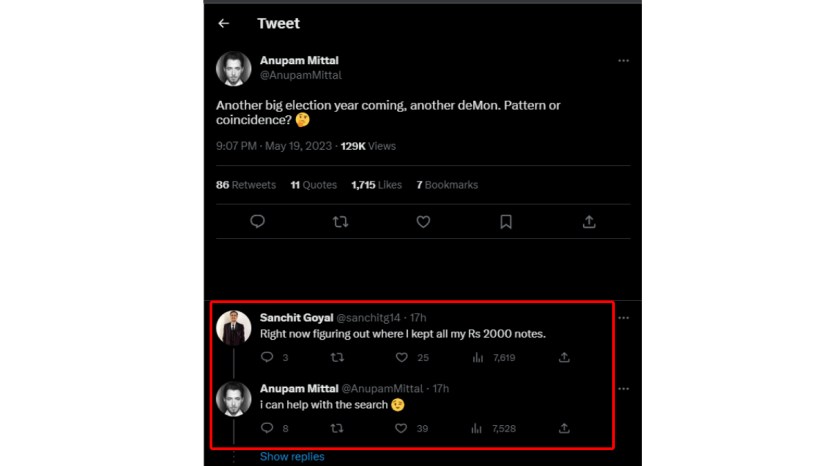
Task: View the 86 Retweets list
Action: click(x=246, y=185)
